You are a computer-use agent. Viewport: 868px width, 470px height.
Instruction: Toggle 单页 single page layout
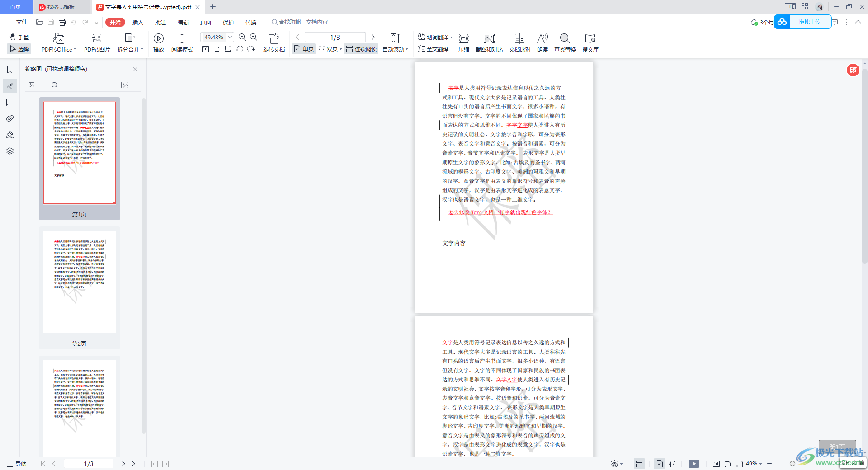tap(304, 49)
